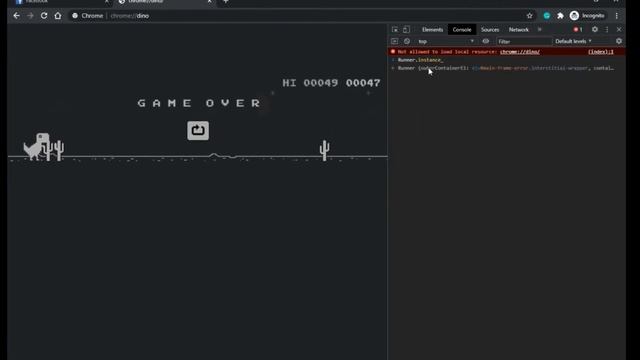Toggle the console sidebar
Screen dimensions: 640x360
point(394,41)
